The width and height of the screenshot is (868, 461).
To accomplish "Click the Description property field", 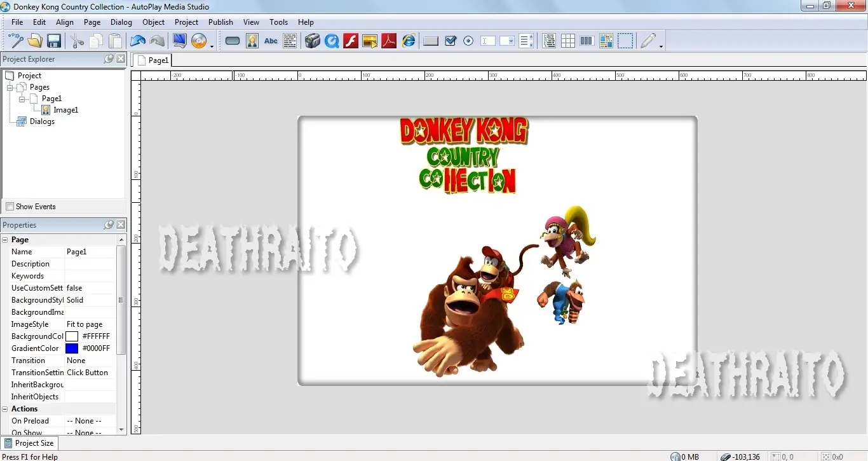I will pos(90,264).
